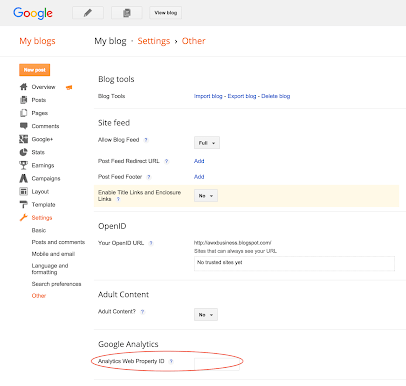Open Allow Blog Feed Full dropdown
This screenshot has width=406, height=386.
pos(207,143)
